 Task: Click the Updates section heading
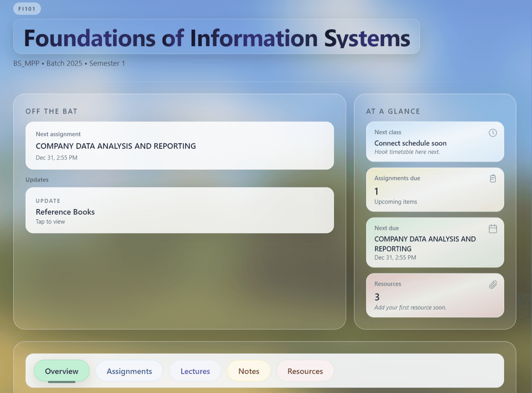click(37, 180)
